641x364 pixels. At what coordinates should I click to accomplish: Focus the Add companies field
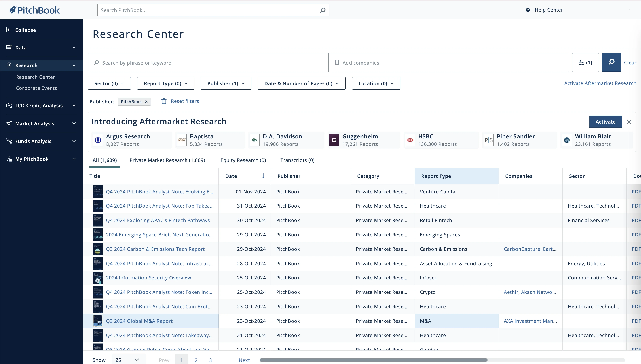pyautogui.click(x=449, y=63)
